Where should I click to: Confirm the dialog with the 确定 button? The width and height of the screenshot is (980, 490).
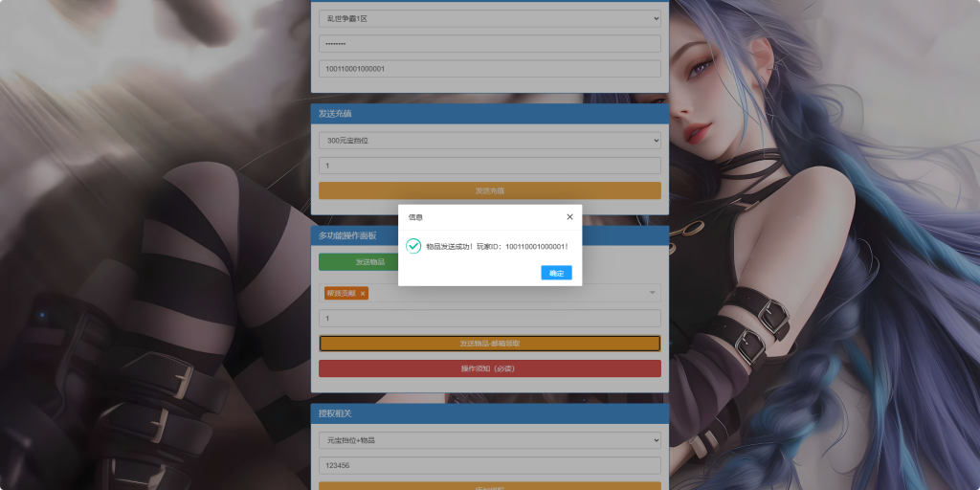[x=556, y=273]
